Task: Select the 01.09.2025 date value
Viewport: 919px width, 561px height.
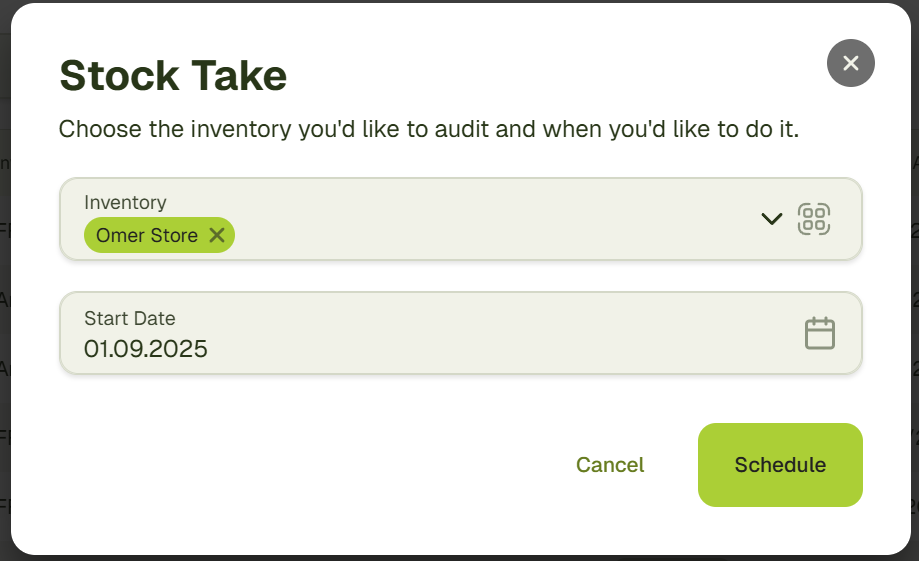Action: (x=146, y=349)
